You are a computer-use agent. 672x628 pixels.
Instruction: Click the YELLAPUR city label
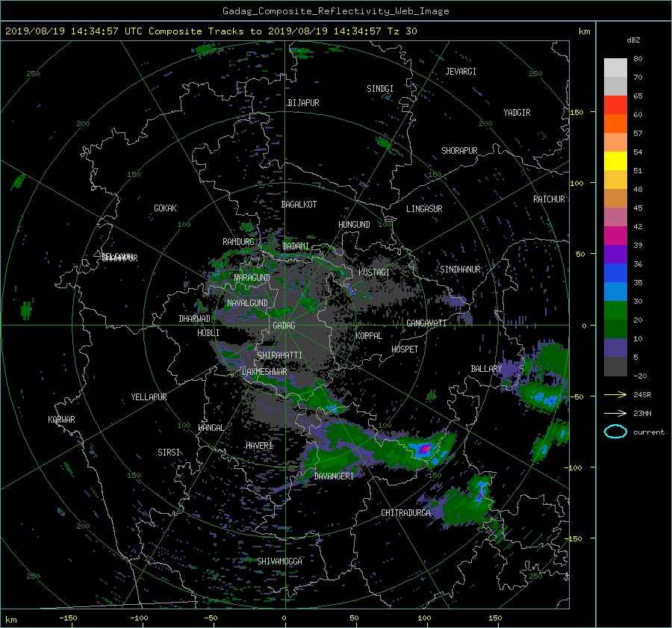tap(149, 397)
